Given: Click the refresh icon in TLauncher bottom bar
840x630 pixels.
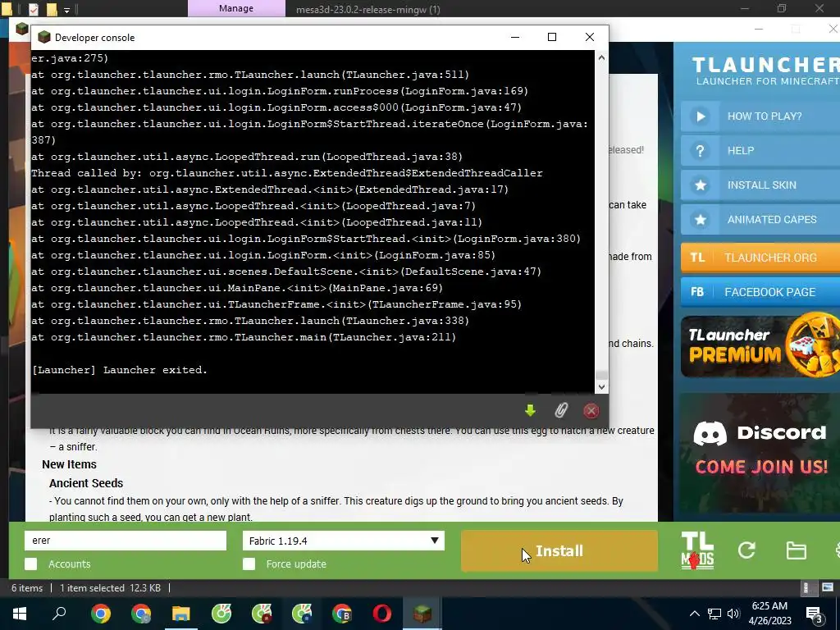Looking at the screenshot, I should pos(746,550).
